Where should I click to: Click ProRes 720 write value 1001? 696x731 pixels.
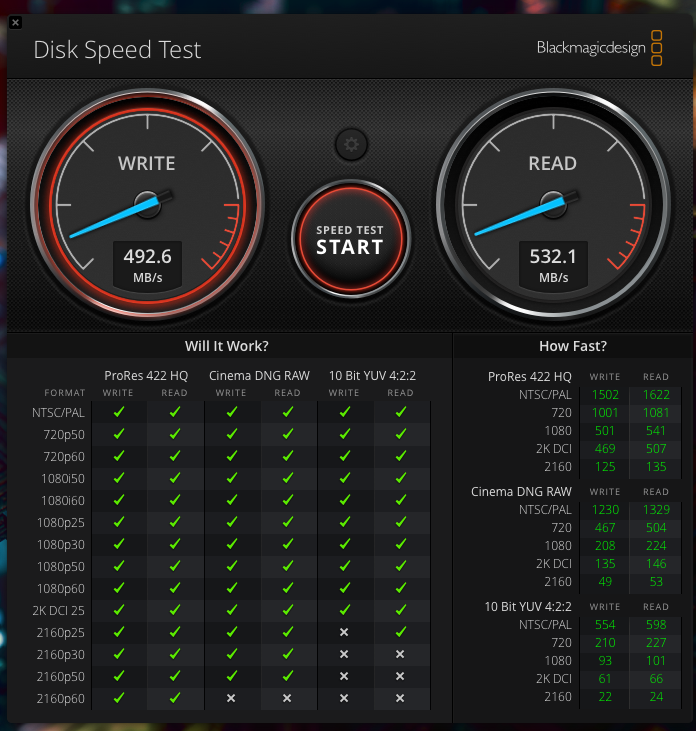[x=605, y=413]
